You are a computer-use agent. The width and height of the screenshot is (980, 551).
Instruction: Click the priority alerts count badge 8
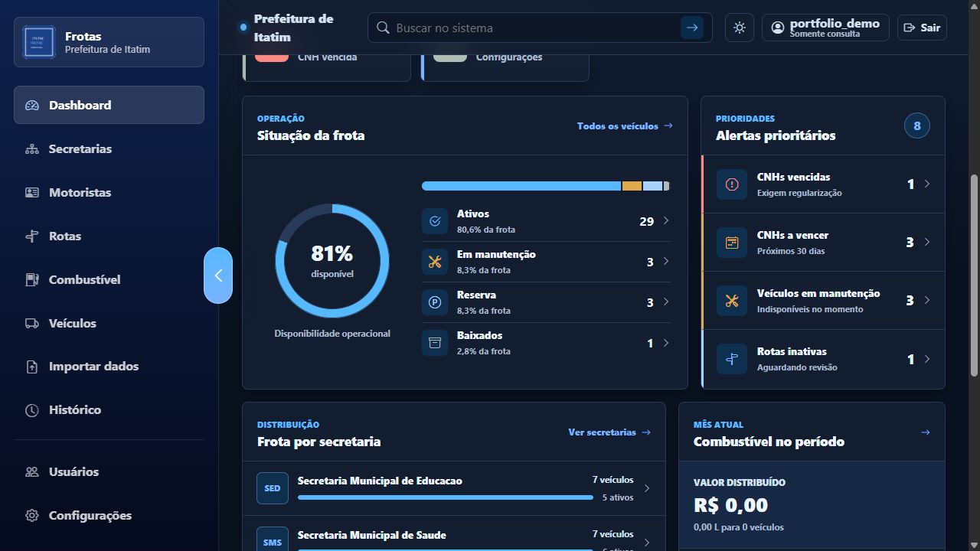[x=917, y=126]
